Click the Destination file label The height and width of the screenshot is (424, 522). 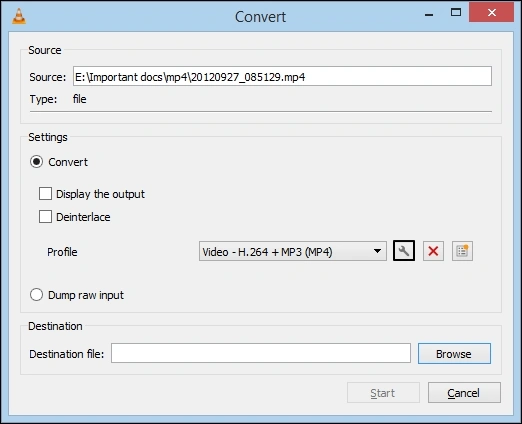(x=67, y=354)
